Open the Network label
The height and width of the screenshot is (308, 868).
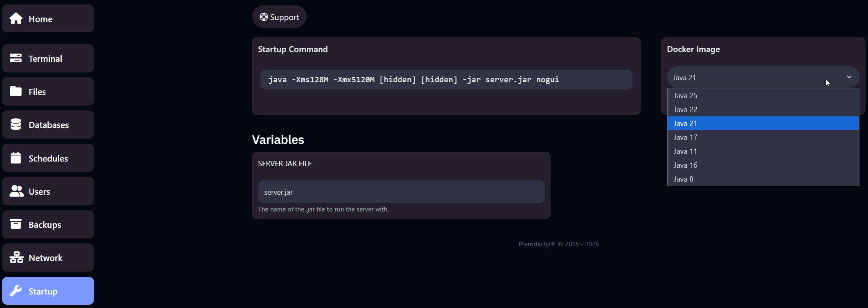coord(45,258)
